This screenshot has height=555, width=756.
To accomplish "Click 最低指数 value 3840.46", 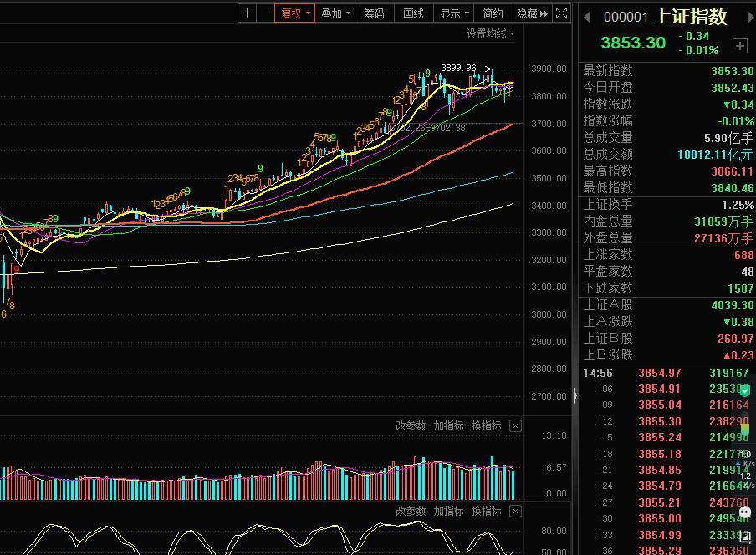I will coord(732,188).
